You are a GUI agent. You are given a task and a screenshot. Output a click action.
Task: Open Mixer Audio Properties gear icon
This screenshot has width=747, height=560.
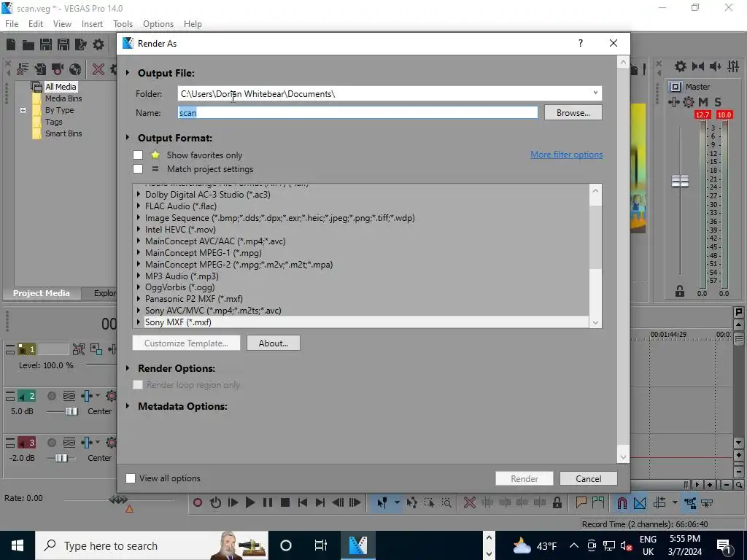[681, 66]
